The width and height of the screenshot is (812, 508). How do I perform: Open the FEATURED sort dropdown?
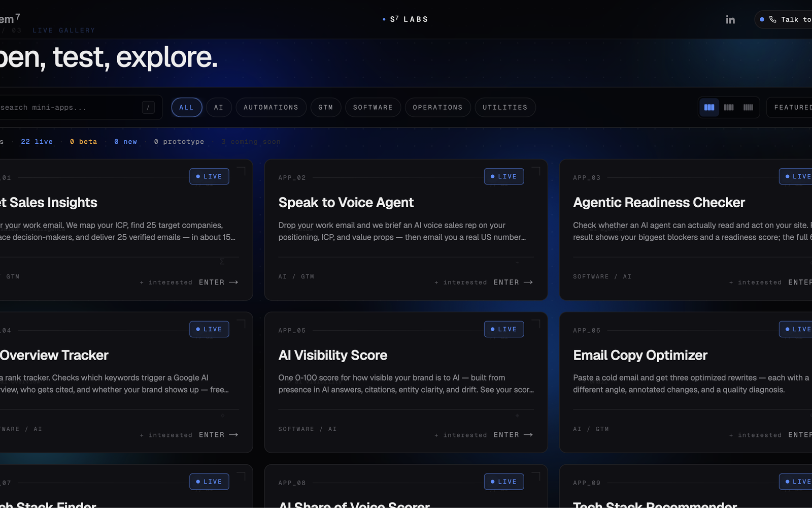(x=790, y=107)
